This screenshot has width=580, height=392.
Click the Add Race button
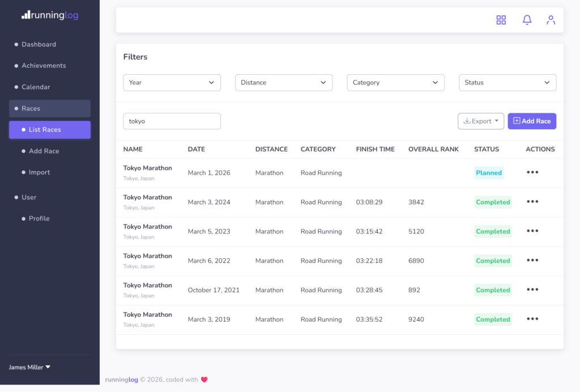[532, 121]
